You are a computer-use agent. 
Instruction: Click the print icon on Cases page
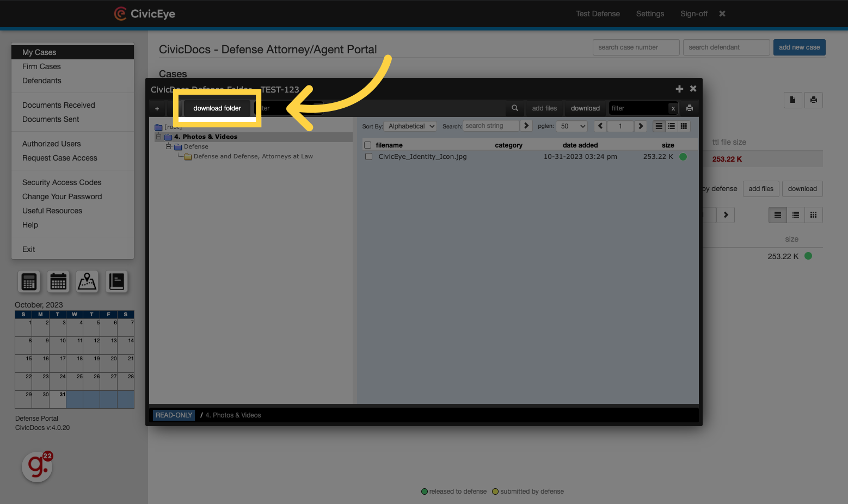tap(813, 100)
